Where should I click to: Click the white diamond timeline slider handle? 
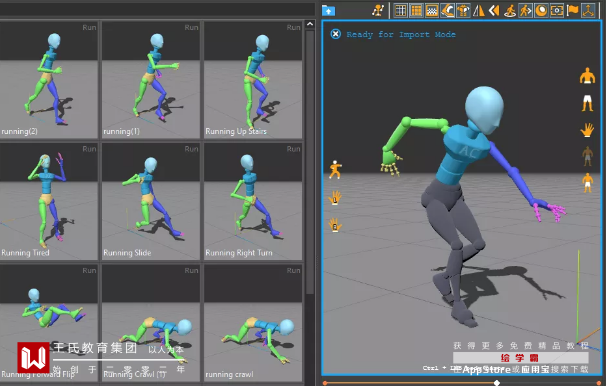coord(497,383)
